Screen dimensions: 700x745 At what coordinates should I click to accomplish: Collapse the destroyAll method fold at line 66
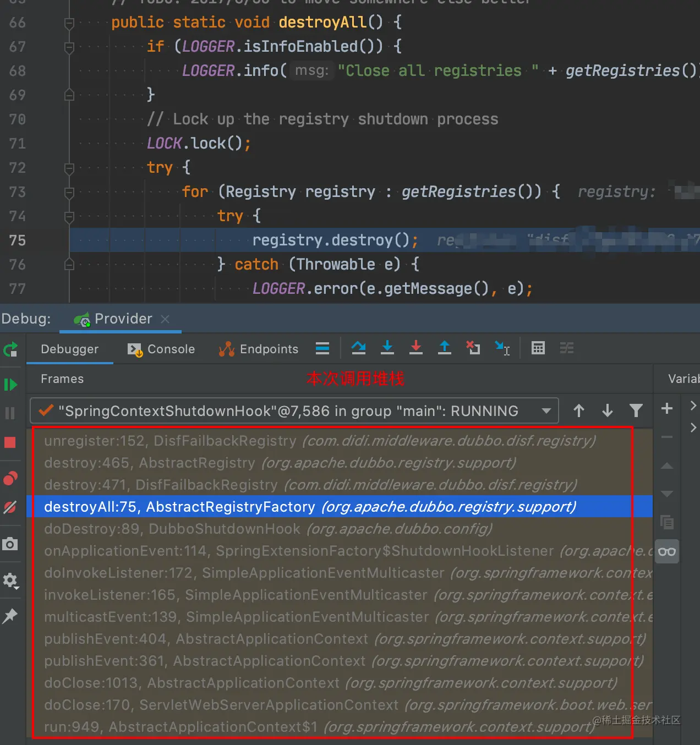[69, 23]
